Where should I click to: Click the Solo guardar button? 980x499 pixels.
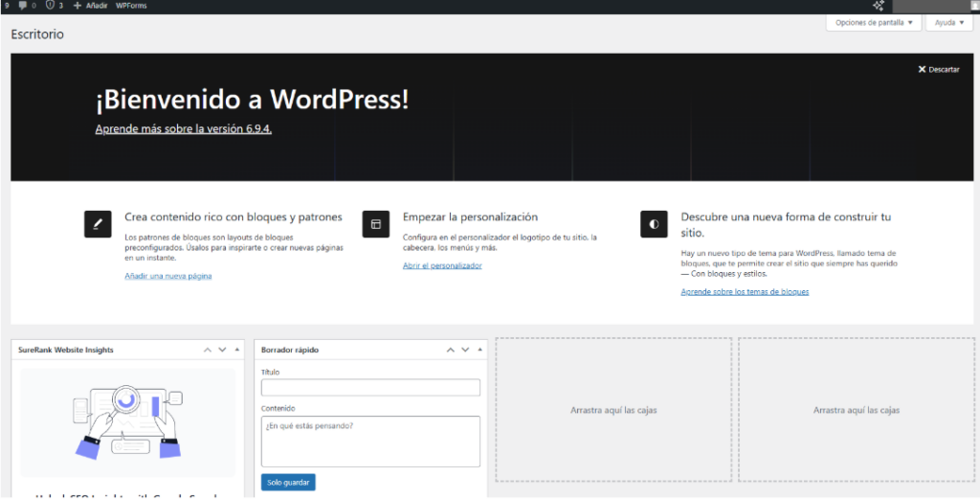(x=288, y=483)
